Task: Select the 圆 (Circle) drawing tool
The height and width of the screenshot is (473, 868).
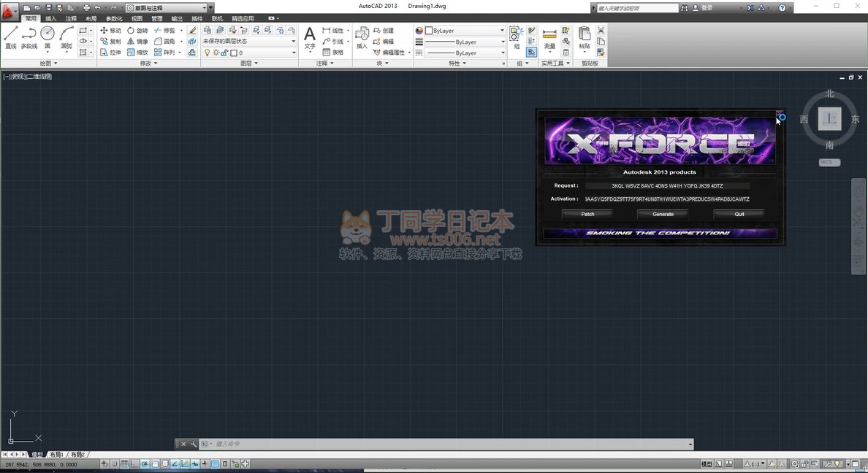Action: point(47,36)
